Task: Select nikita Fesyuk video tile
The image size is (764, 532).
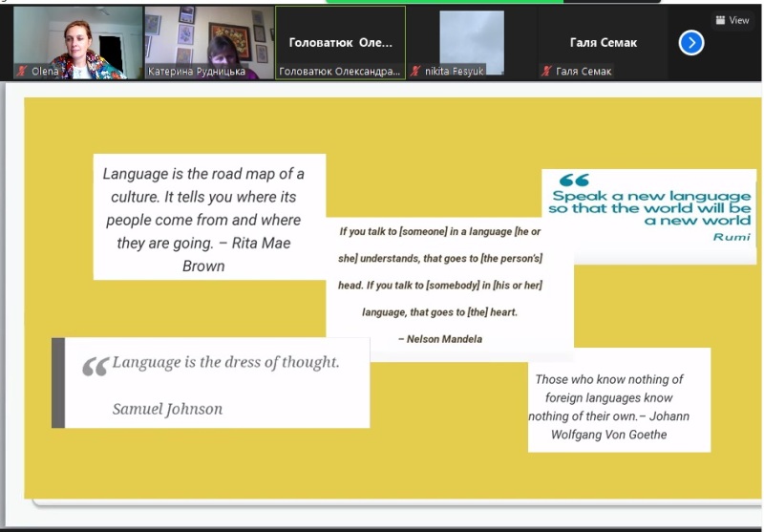Action: coord(472,43)
